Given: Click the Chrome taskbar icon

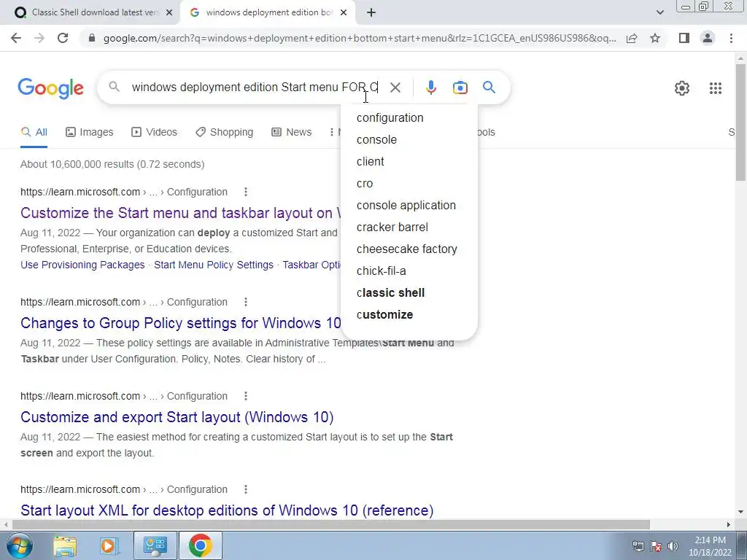Looking at the screenshot, I should pos(200,545).
